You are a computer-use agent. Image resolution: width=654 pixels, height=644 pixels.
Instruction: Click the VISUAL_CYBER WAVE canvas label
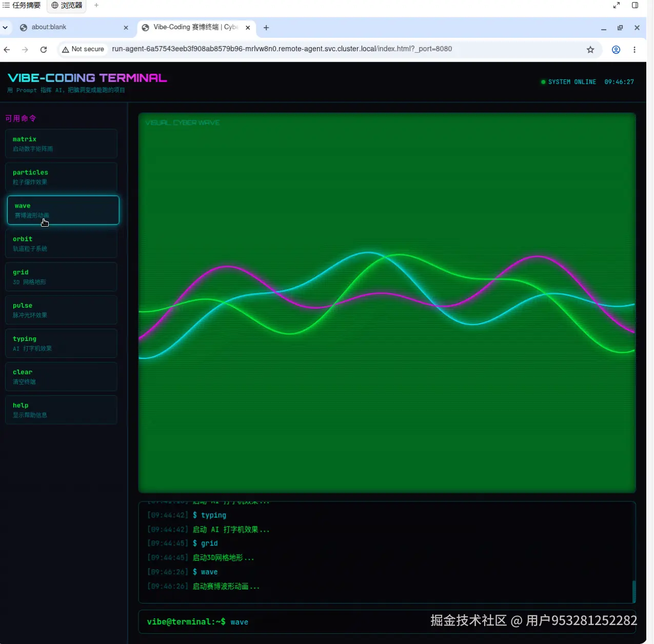coord(183,123)
